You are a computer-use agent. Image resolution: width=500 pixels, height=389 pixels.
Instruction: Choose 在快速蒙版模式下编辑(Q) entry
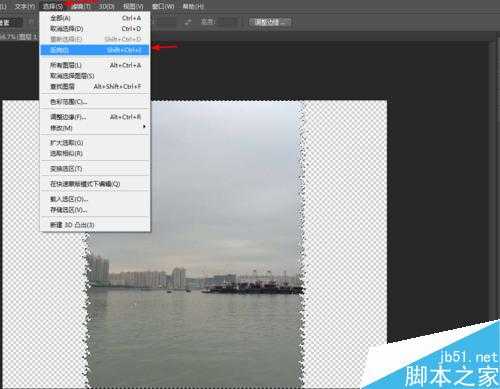[95, 184]
